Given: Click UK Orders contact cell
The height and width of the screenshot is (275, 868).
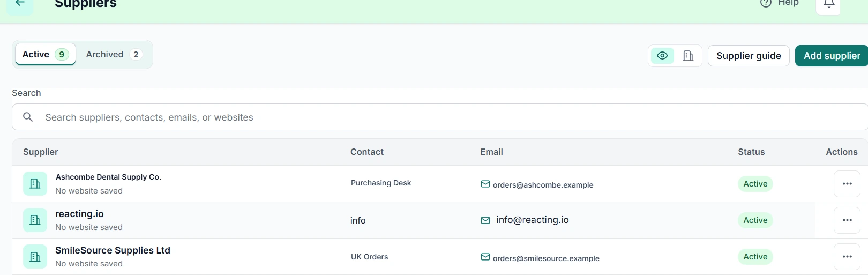Looking at the screenshot, I should [x=369, y=257].
